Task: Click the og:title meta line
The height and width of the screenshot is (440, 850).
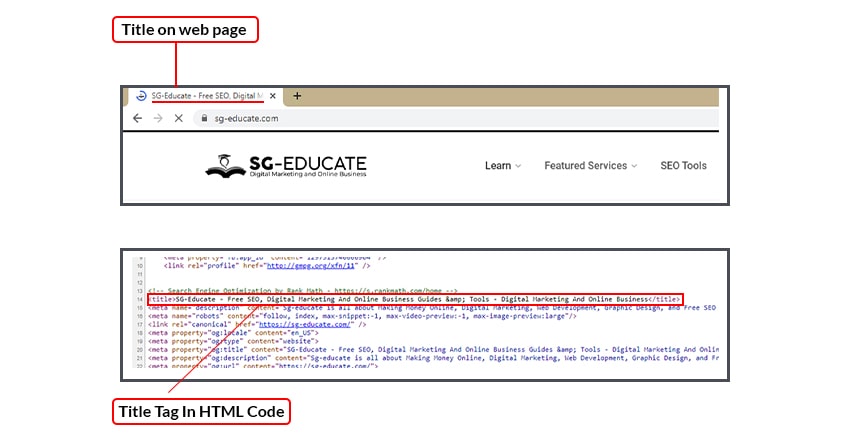Action: coord(433,350)
